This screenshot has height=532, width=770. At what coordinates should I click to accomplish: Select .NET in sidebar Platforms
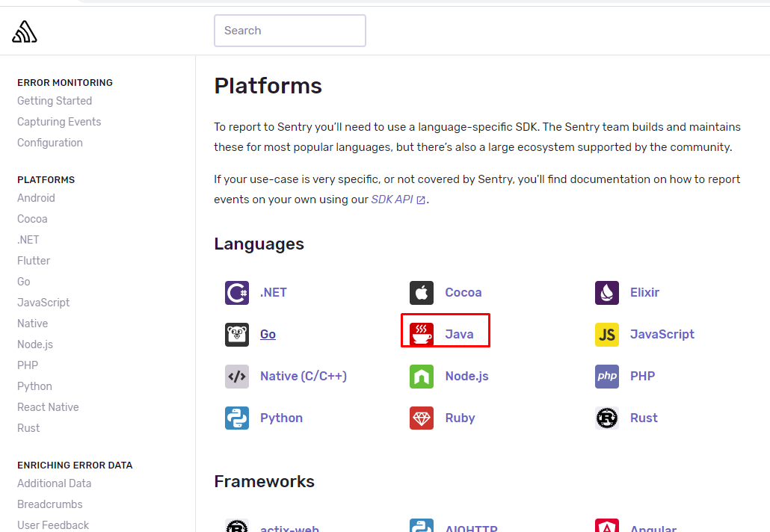click(28, 240)
